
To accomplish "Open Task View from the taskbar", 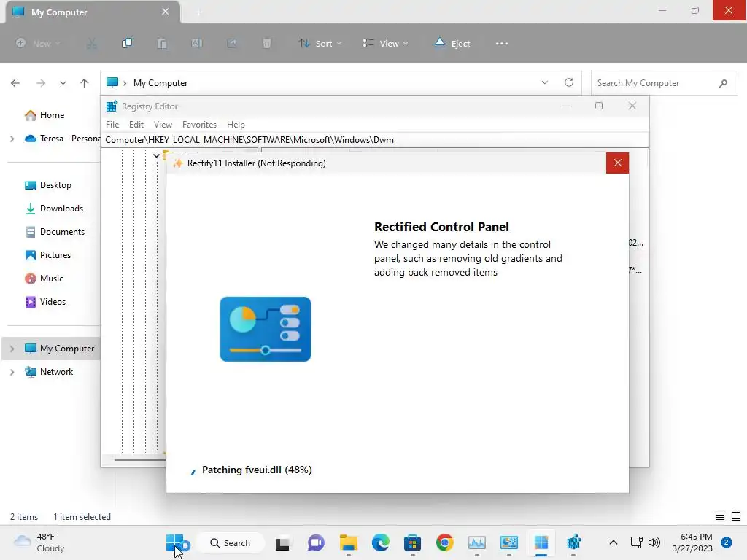I will pos(282,542).
